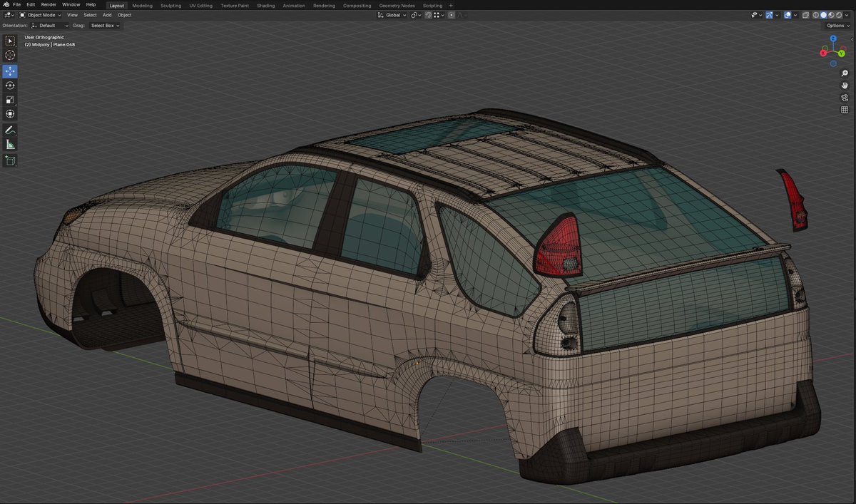The height and width of the screenshot is (504, 856).
Task: Select the red tail light near rear window
Action: (x=559, y=246)
